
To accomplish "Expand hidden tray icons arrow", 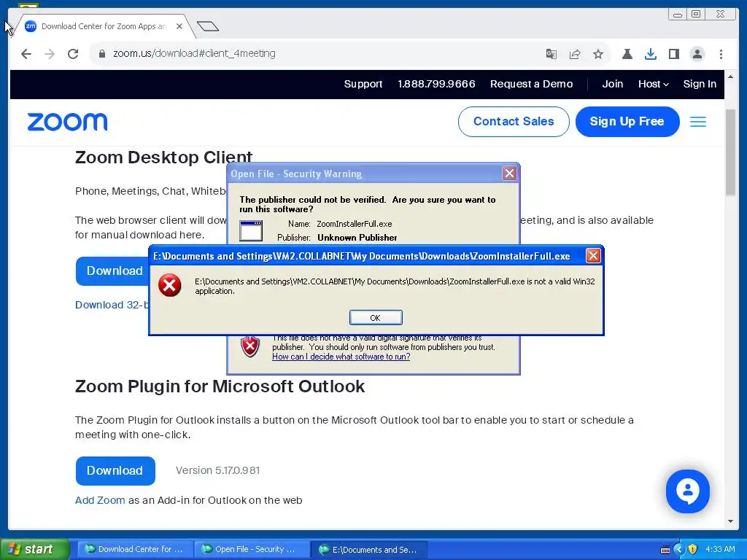I will 679,550.
